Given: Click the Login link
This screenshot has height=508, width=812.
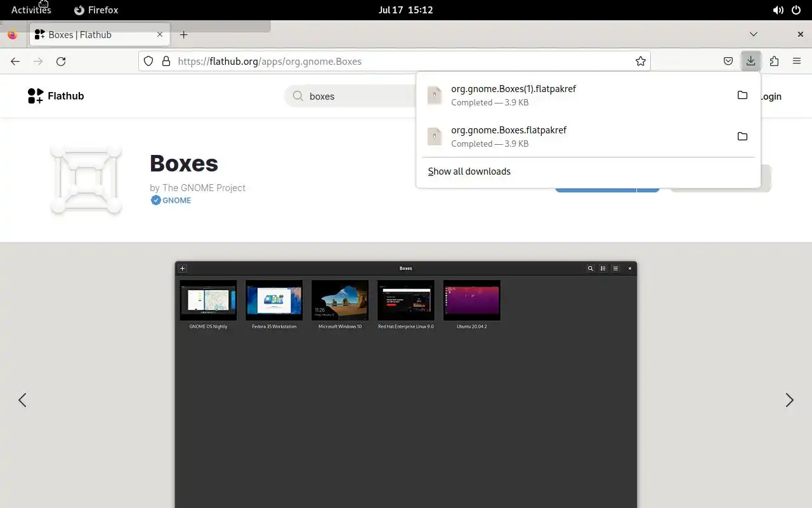Looking at the screenshot, I should click(x=771, y=97).
